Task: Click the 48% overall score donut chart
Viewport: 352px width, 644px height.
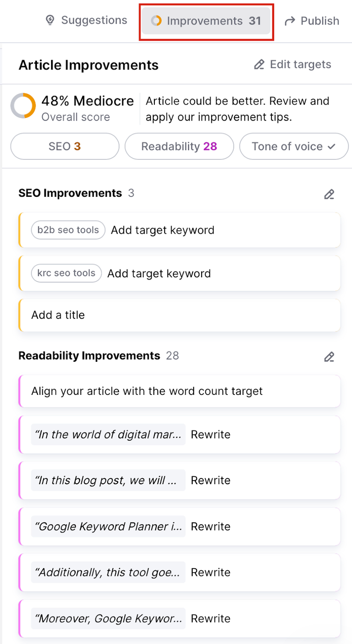Action: tap(23, 106)
